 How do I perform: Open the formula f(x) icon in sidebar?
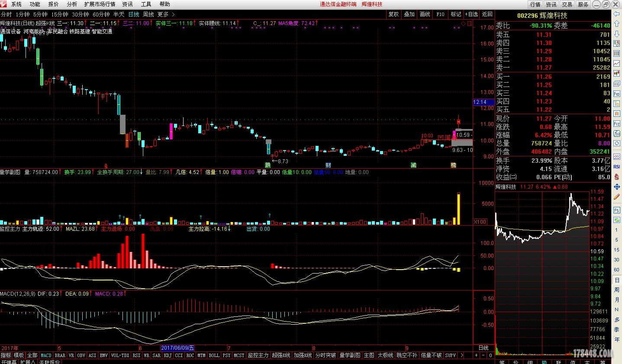[x=617, y=133]
